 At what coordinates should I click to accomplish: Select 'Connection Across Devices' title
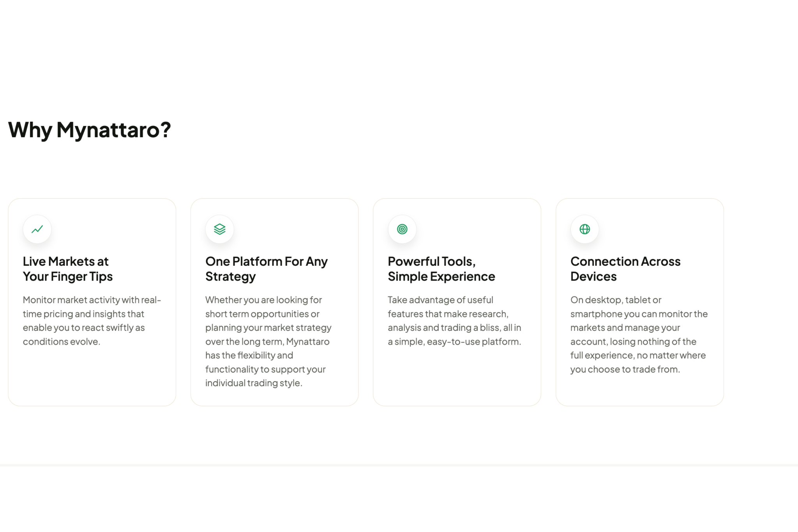(625, 269)
